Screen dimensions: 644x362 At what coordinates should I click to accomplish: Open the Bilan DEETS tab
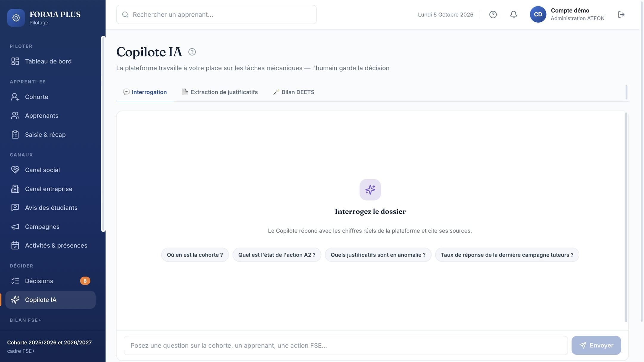[293, 92]
